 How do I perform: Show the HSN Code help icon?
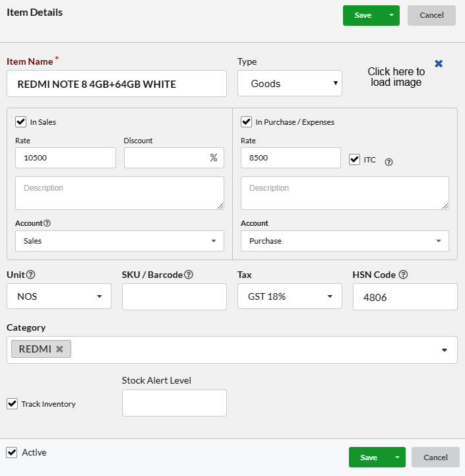point(403,275)
